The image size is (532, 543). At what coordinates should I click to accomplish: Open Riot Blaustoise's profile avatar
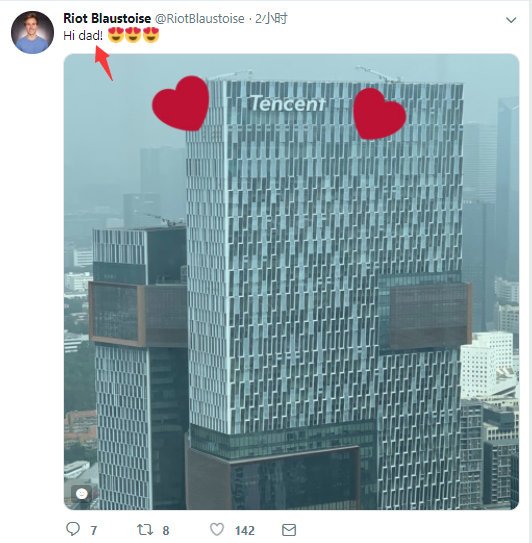[33, 33]
